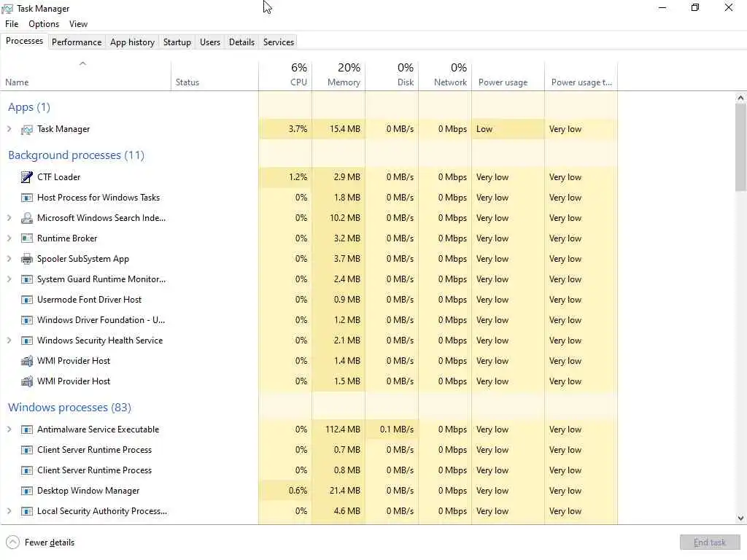Expand Microsoft Windows Search Indexer row
The height and width of the screenshot is (560, 747).
pos(9,217)
